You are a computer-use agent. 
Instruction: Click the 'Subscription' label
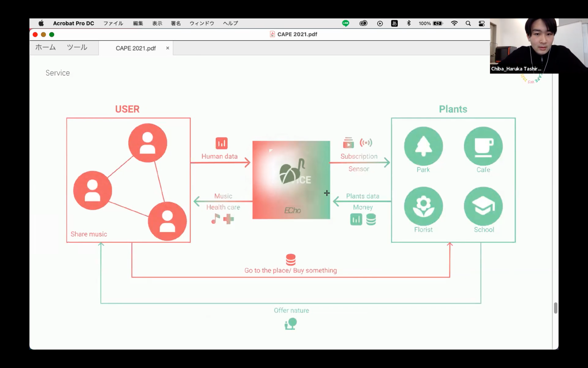click(x=359, y=156)
